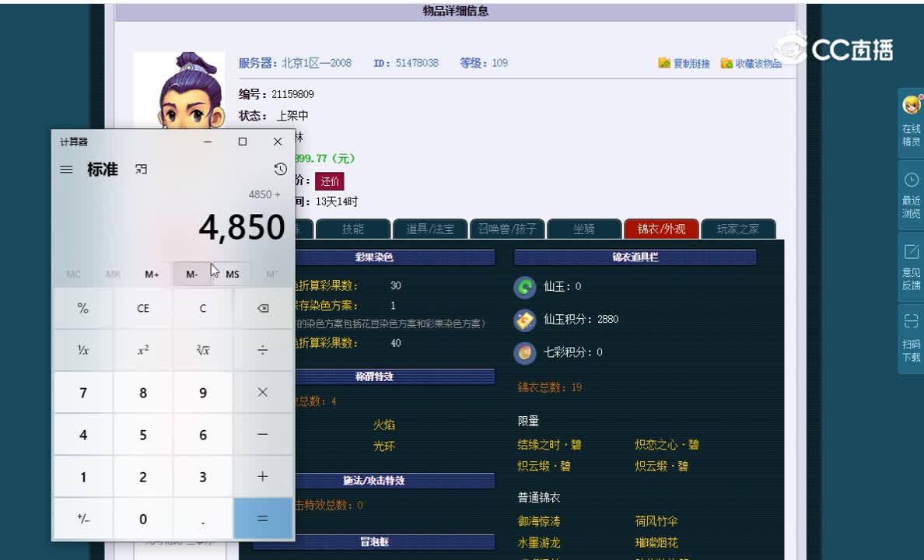Click the 荷风竹伞 outfit entry
Screen dimensions: 924x560
coord(656,521)
